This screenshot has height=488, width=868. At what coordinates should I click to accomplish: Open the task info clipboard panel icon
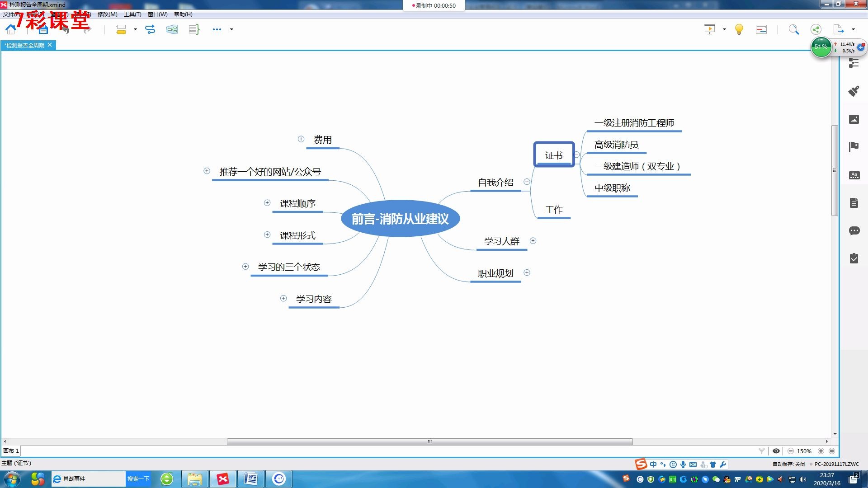(854, 258)
